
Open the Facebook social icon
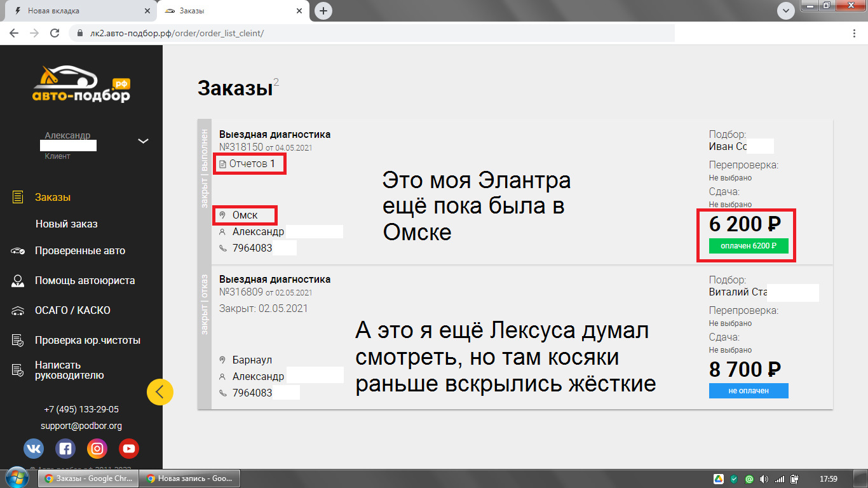65,449
